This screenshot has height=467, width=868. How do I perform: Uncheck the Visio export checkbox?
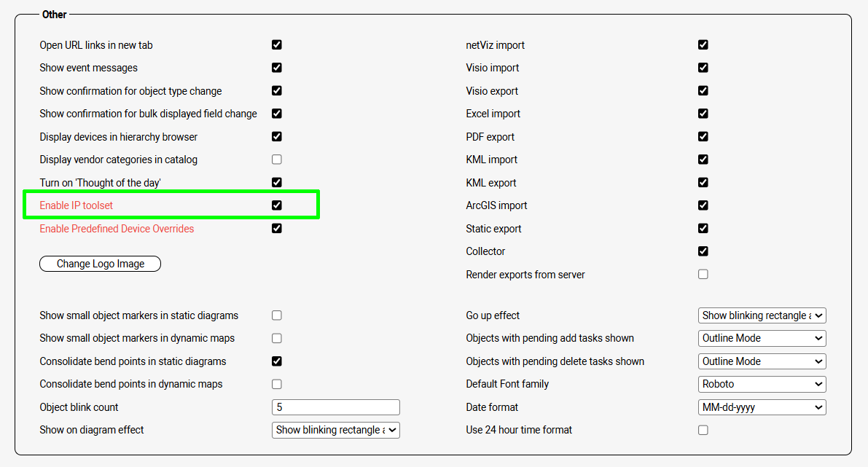click(703, 91)
